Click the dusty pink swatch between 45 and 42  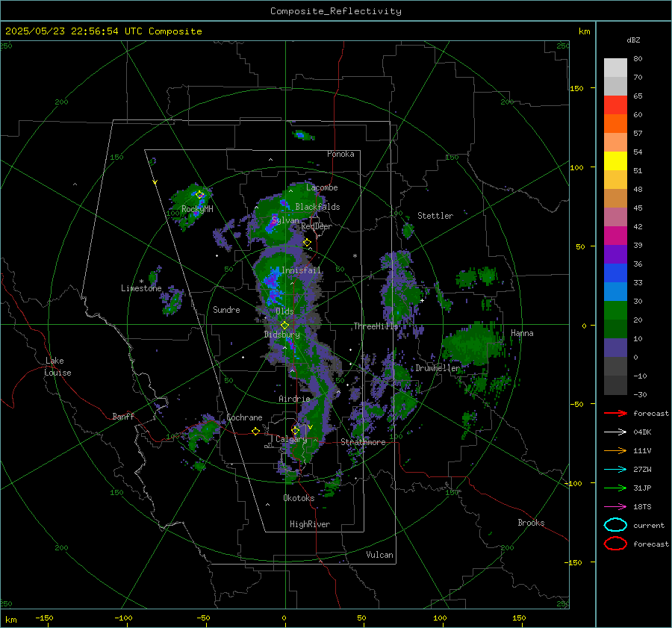pyautogui.click(x=615, y=217)
